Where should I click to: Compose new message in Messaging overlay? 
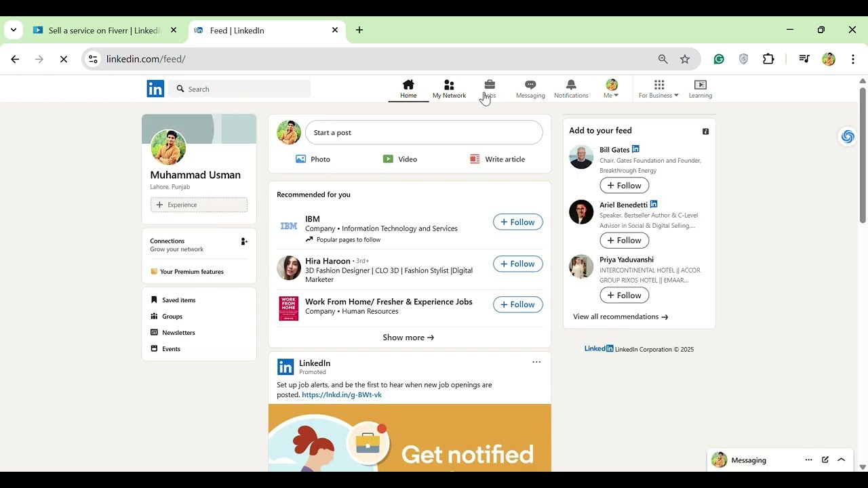825,460
